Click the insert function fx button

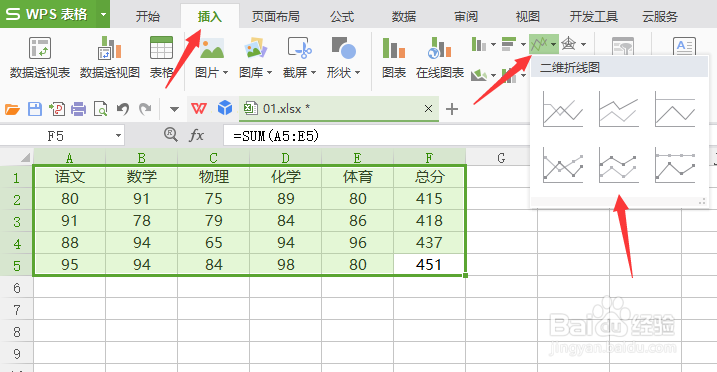[x=196, y=135]
